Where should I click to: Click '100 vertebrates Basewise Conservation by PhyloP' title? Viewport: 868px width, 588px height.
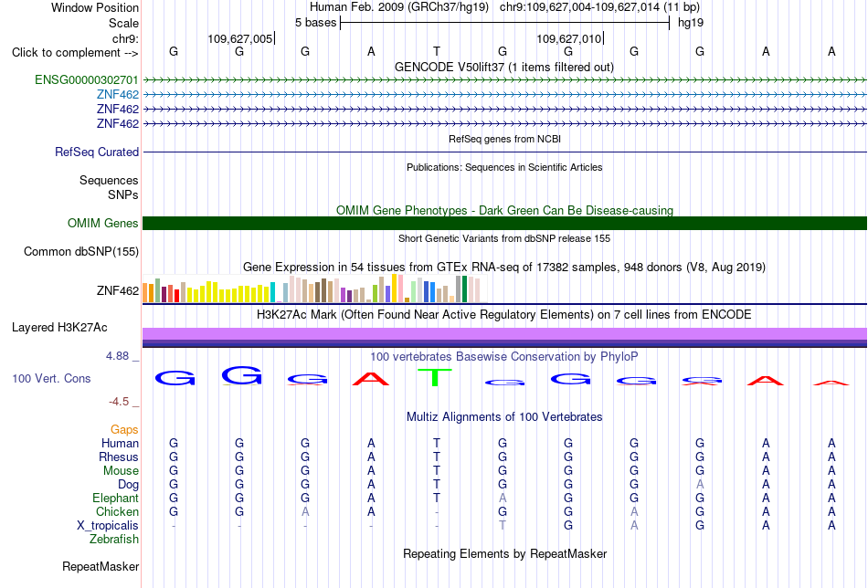[504, 357]
